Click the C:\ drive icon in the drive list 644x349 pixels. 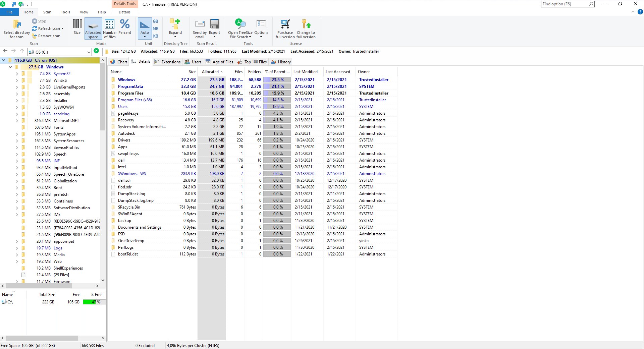coord(4,302)
